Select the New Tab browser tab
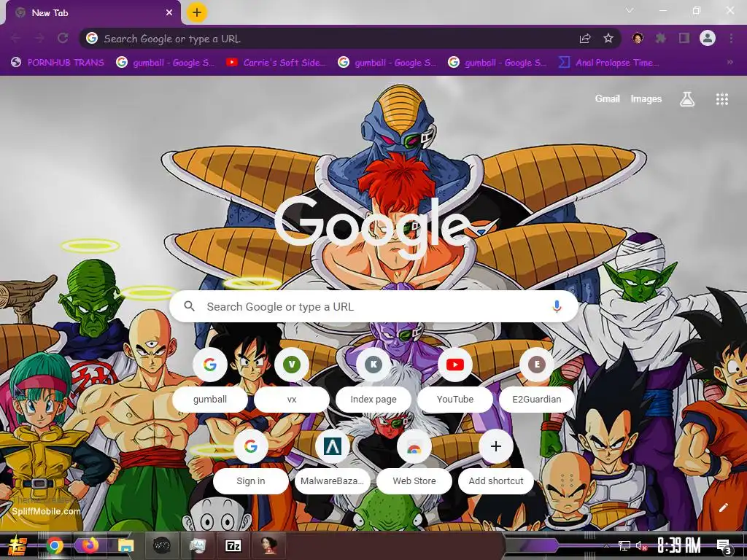Screen dimensions: 747x560 coord(93,13)
